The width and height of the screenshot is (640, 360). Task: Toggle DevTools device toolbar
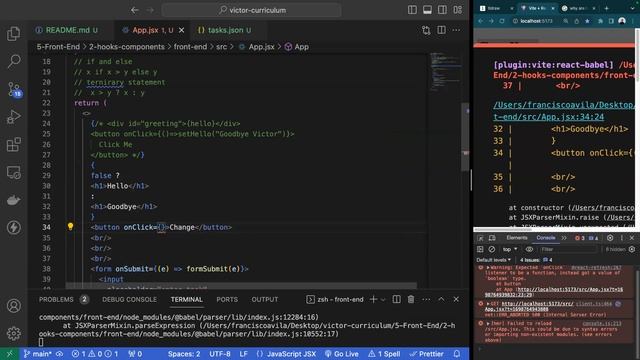(492, 238)
